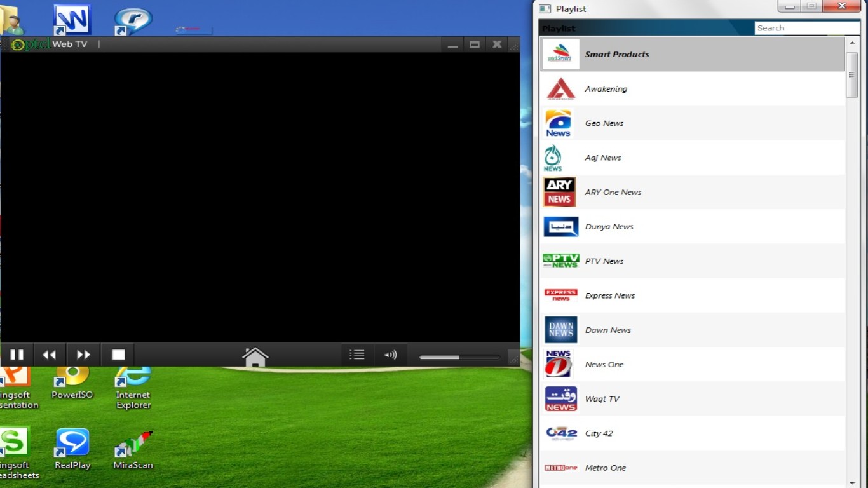Adjust the volume slider in the player
The image size is (868, 488).
tap(458, 357)
